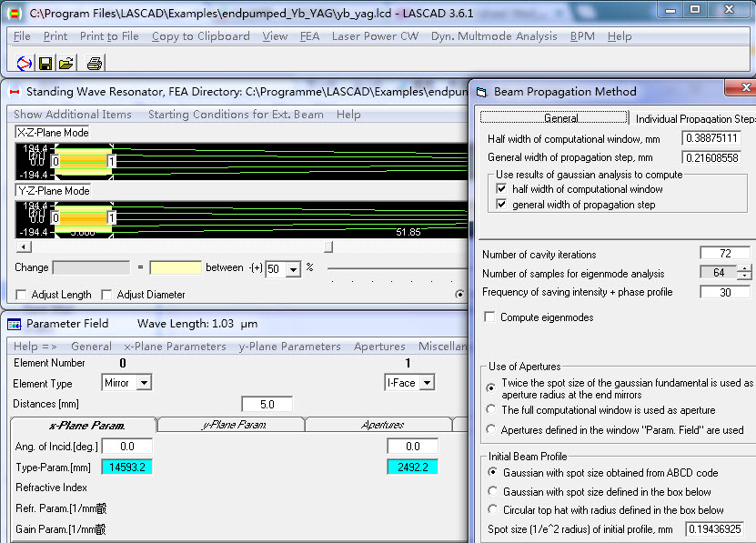This screenshot has height=543, width=756.
Task: Click the samples for eigenmode analysis spinner
Action: [744, 273]
